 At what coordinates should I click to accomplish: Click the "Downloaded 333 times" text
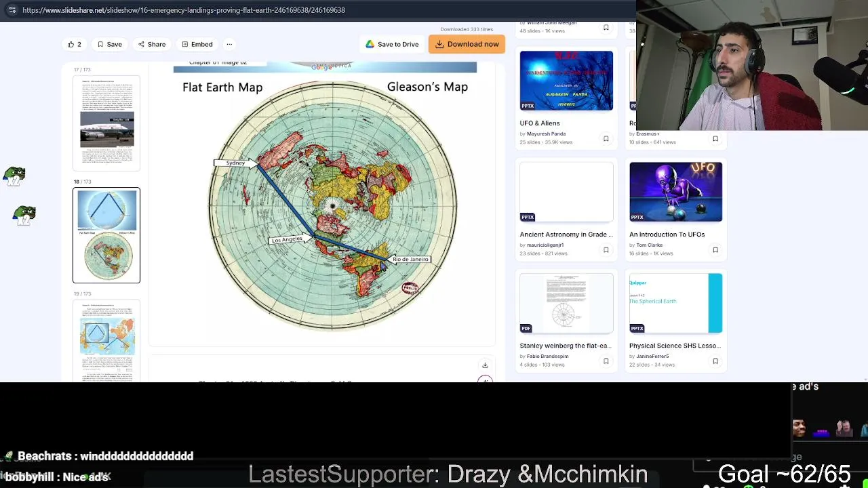click(467, 29)
